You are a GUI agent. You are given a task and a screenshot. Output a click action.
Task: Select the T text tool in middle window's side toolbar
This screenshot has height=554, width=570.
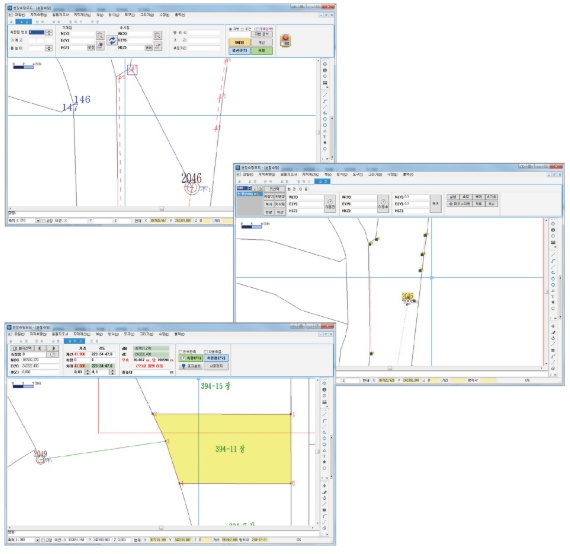coord(553,297)
